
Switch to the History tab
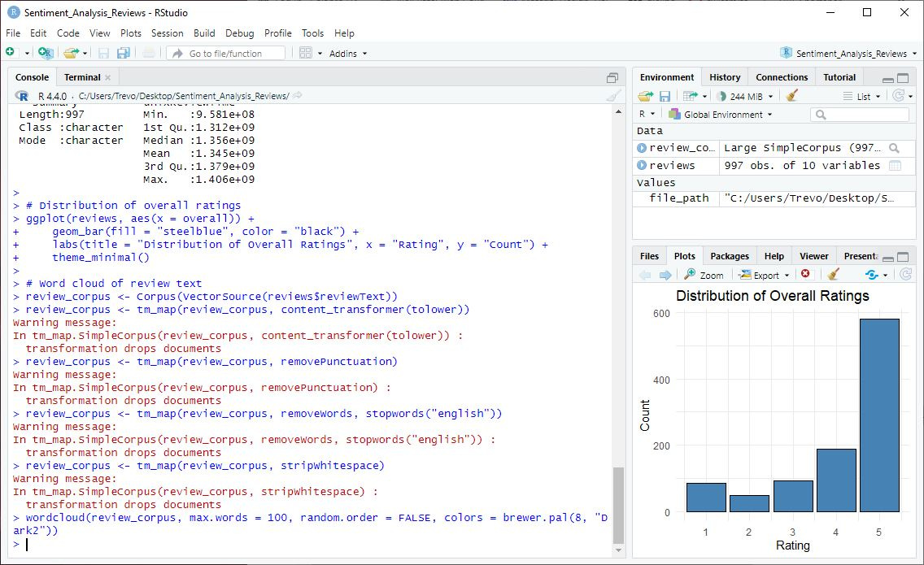pos(725,77)
